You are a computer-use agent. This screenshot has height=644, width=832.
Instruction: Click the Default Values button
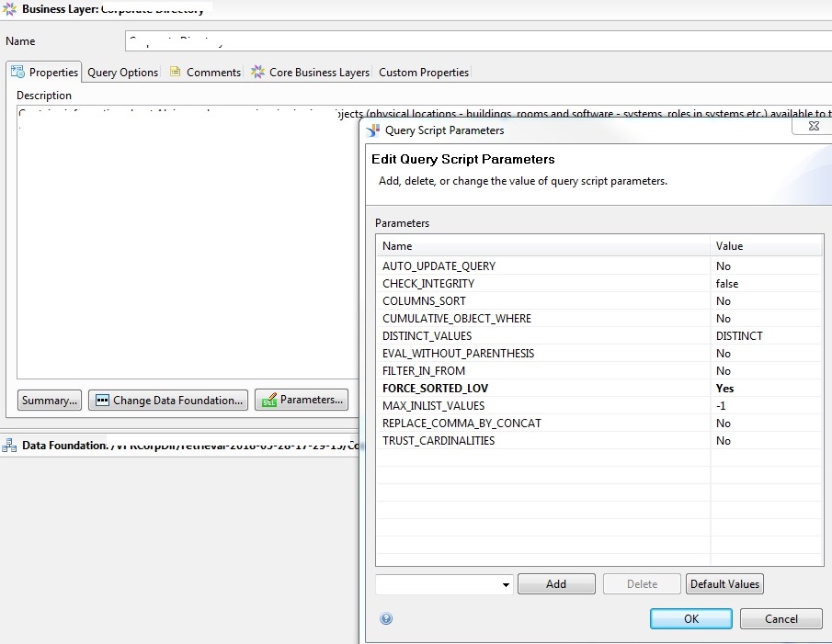click(x=724, y=583)
